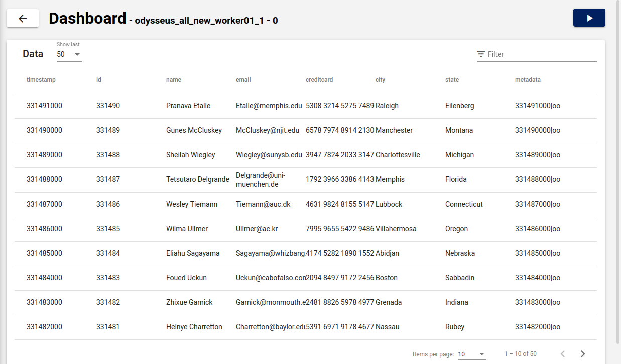621x364 pixels.
Task: Click the previous page chevron
Action: coord(563,354)
